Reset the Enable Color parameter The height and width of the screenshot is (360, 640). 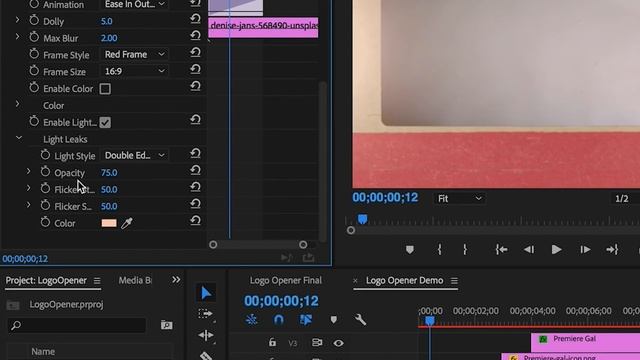[x=195, y=86]
